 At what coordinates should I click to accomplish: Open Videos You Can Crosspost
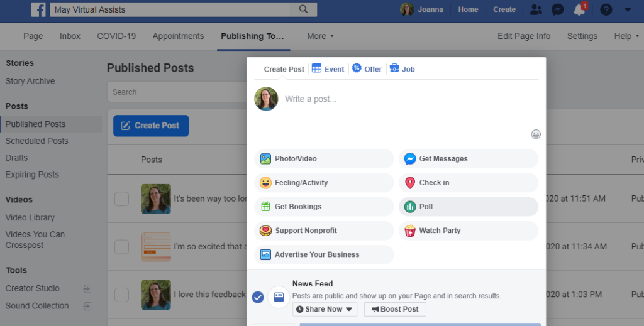coord(35,240)
